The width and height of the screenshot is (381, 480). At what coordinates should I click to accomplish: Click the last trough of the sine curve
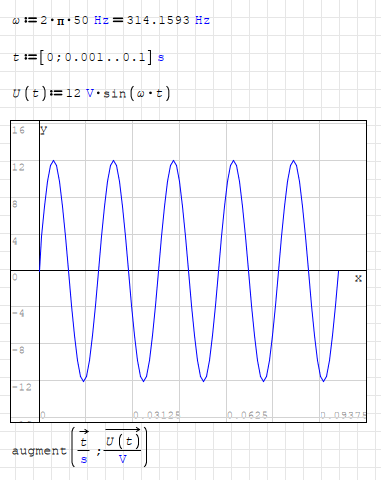coord(324,380)
